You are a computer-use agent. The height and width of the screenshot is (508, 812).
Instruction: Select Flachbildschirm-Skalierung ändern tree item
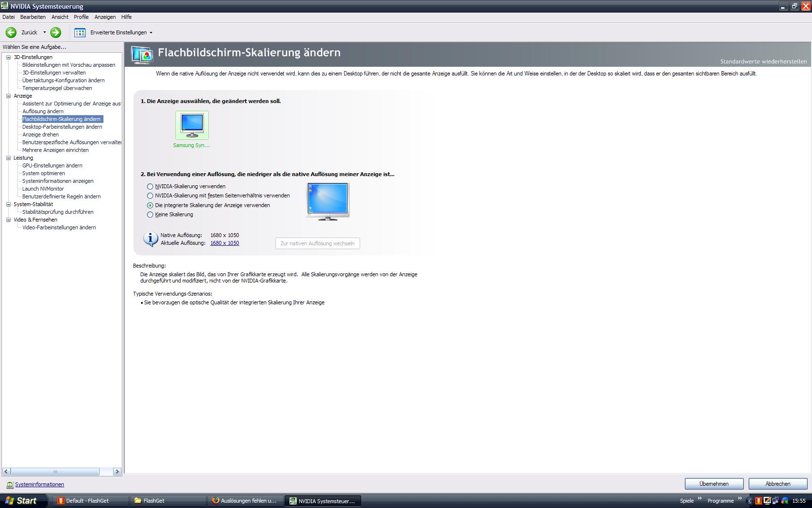(x=62, y=119)
